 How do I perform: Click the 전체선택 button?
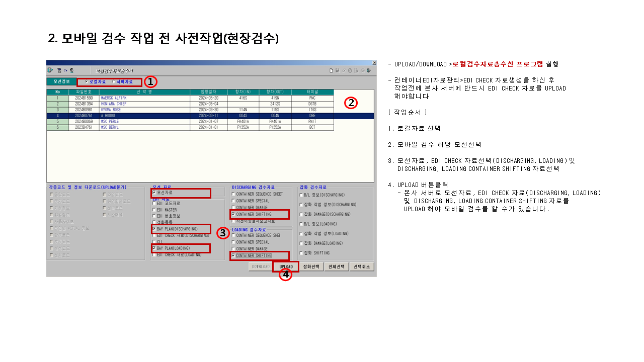tap(337, 266)
